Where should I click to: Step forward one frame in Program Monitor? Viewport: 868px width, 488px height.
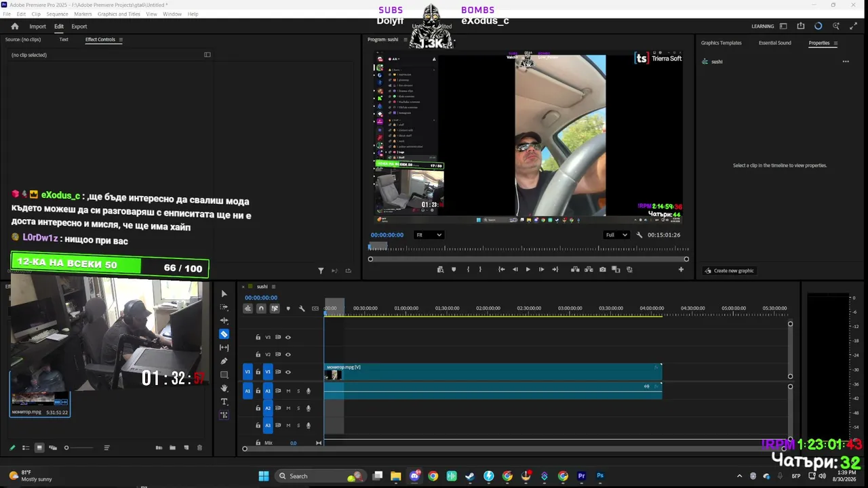tap(541, 270)
